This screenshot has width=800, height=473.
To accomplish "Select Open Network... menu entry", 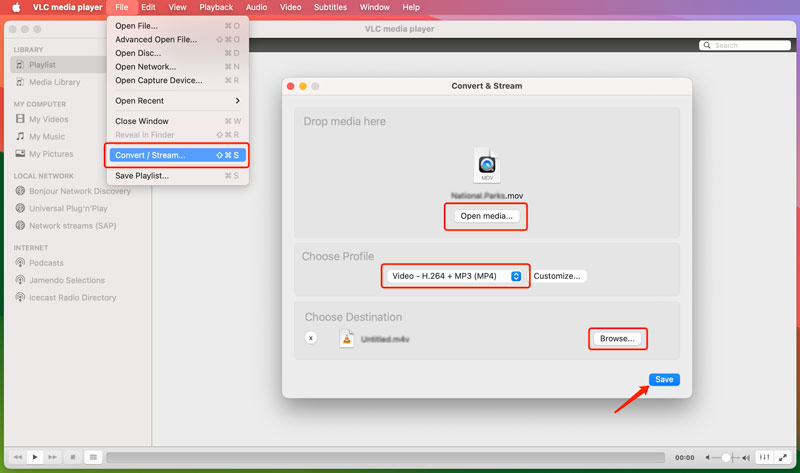I will tap(177, 67).
